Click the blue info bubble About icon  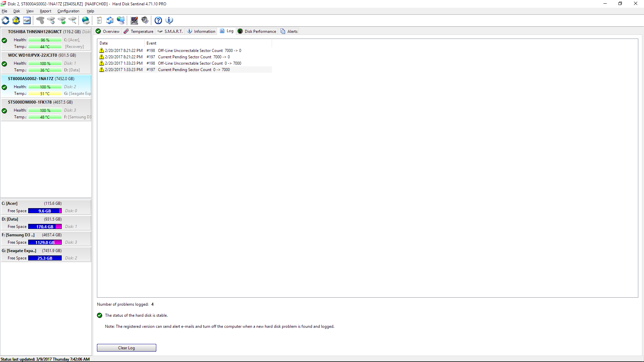(x=169, y=20)
